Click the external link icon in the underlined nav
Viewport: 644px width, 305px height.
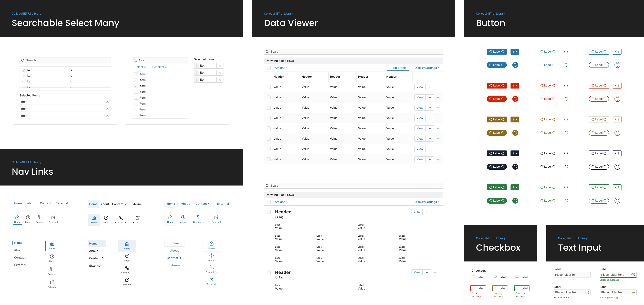point(53,217)
